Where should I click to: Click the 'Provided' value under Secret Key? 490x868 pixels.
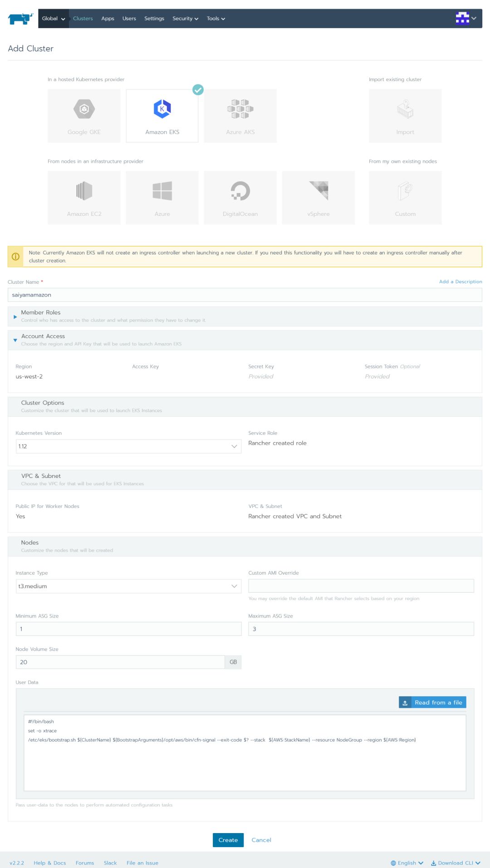tap(261, 376)
